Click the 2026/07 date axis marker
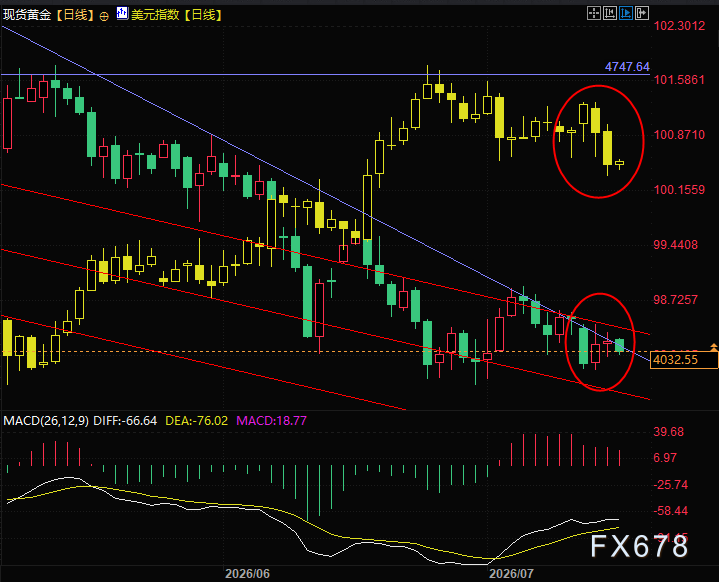The image size is (719, 582). (511, 573)
